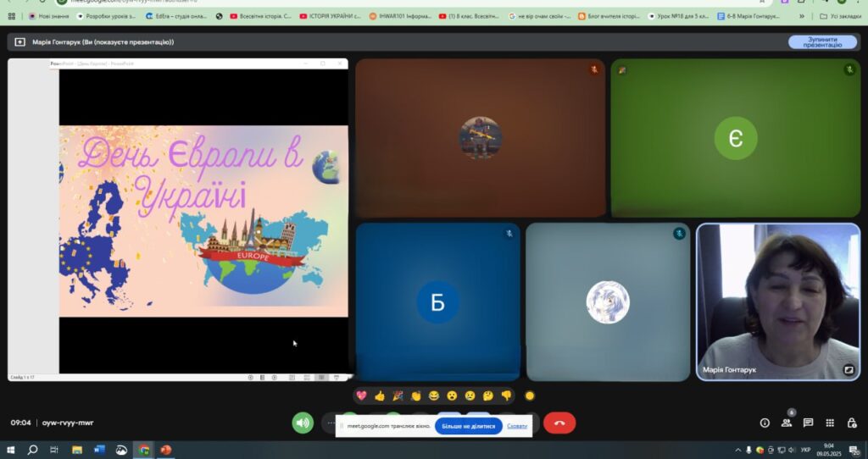Viewport: 868px width, 459px height.
Task: Open Task View on the taskbar
Action: [54, 451]
